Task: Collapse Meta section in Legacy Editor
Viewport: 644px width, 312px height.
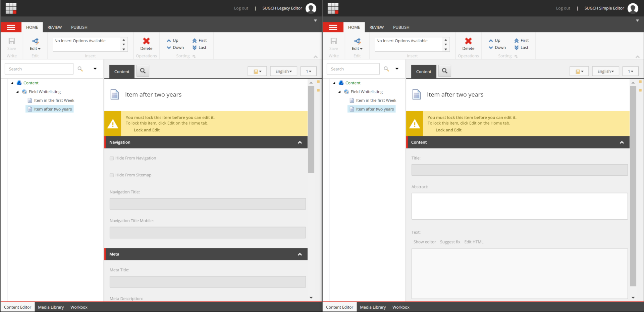Action: coord(300,254)
